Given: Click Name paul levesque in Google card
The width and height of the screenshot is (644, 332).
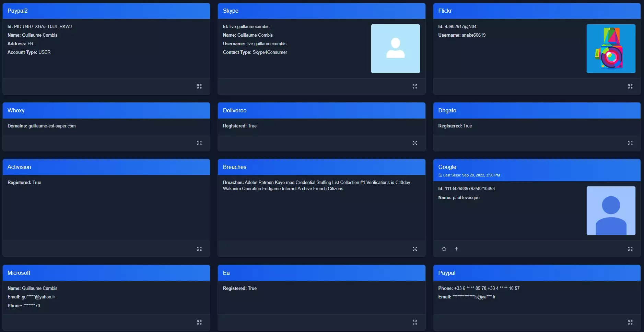Looking at the screenshot, I should coord(459,197).
